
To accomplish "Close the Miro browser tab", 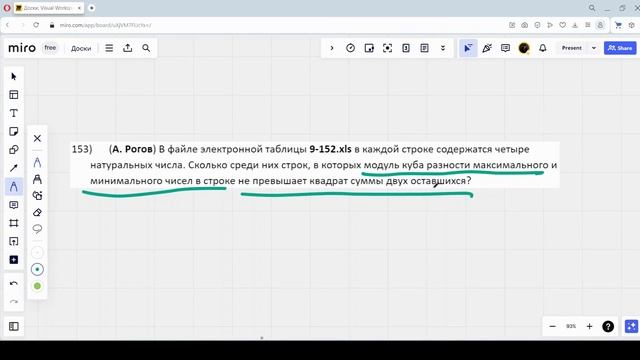I will pos(79,8).
